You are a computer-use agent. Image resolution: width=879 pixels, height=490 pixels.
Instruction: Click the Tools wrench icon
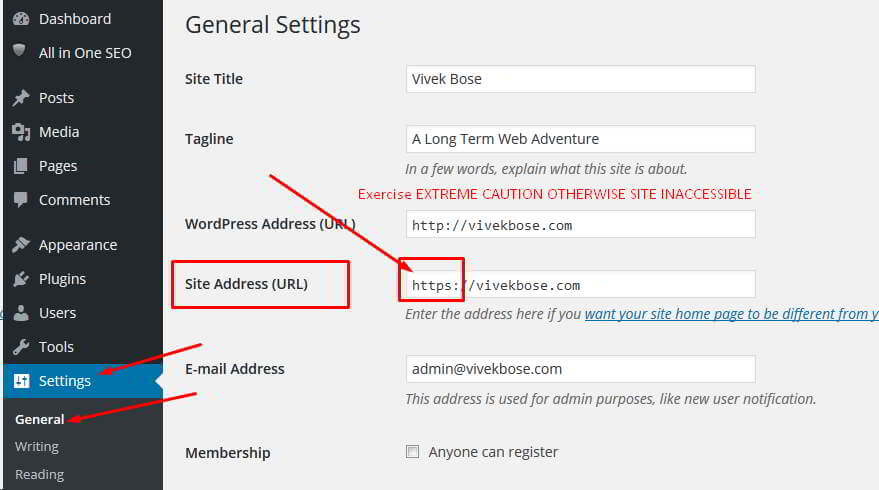pos(21,347)
